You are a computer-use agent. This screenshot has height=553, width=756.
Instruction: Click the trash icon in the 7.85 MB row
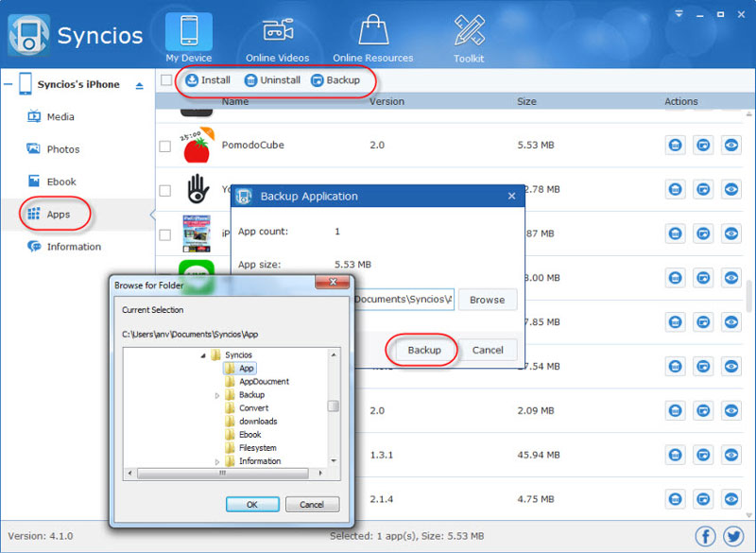(676, 321)
